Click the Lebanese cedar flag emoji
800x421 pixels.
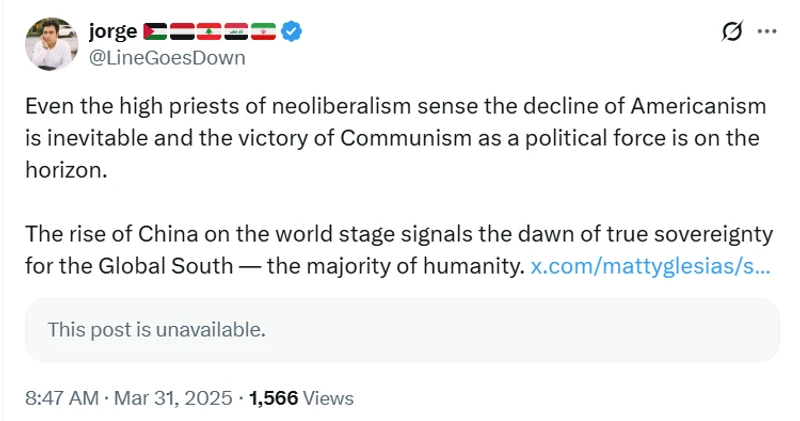pyautogui.click(x=209, y=32)
